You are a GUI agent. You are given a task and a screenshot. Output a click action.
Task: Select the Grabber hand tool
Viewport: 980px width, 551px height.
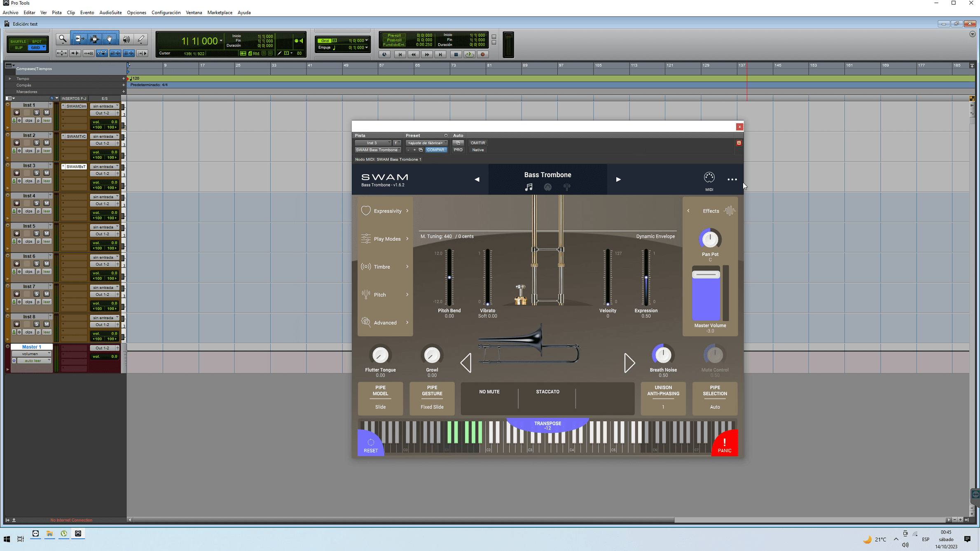110,39
